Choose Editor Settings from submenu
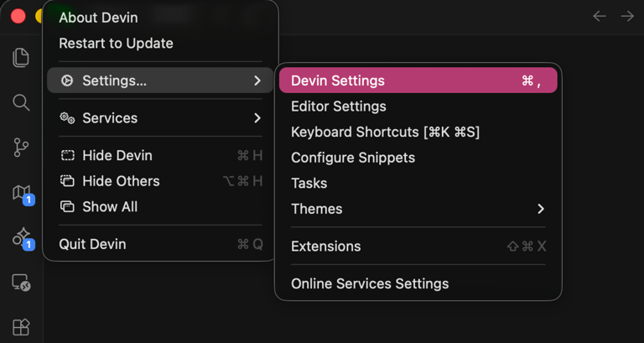This screenshot has width=644, height=343. 418,107
